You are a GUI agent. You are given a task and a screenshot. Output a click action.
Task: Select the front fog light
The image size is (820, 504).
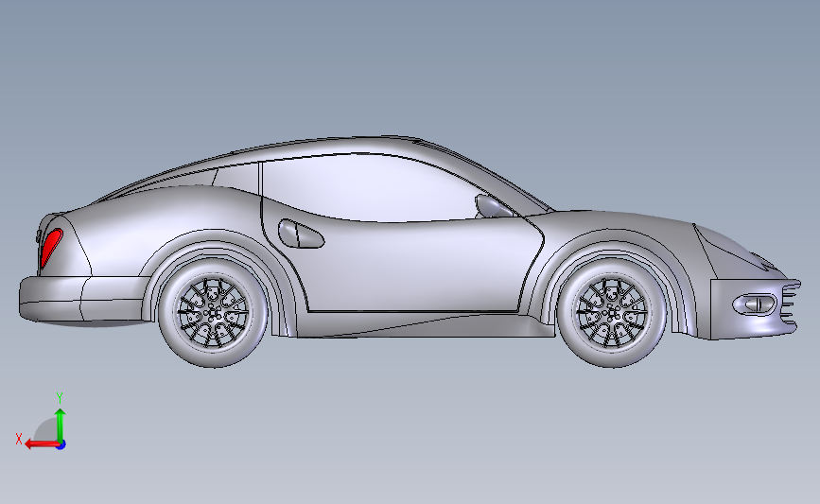(x=754, y=304)
